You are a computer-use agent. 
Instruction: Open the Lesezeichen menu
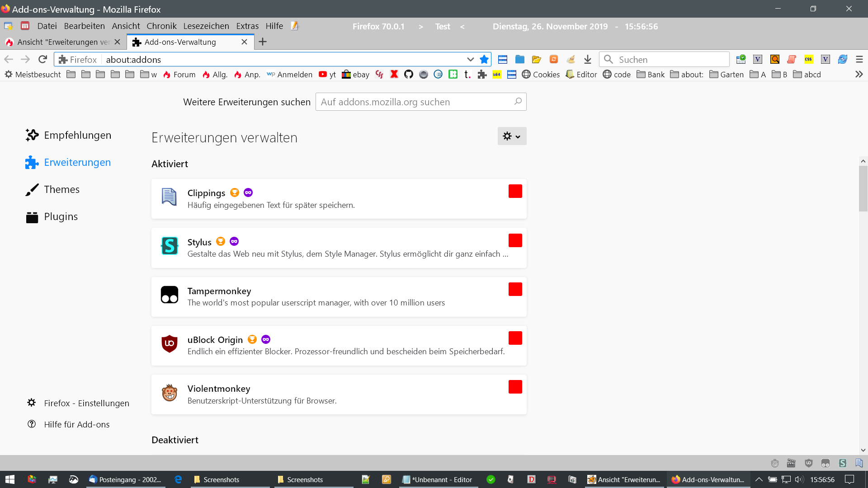[206, 26]
